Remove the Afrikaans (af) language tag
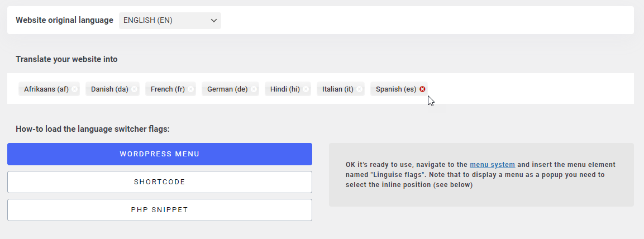 (x=75, y=89)
